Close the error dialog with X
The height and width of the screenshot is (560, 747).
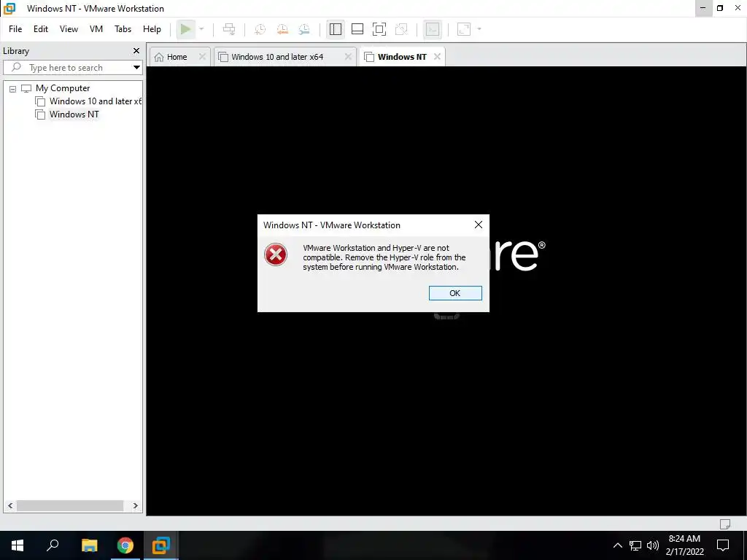pos(479,225)
